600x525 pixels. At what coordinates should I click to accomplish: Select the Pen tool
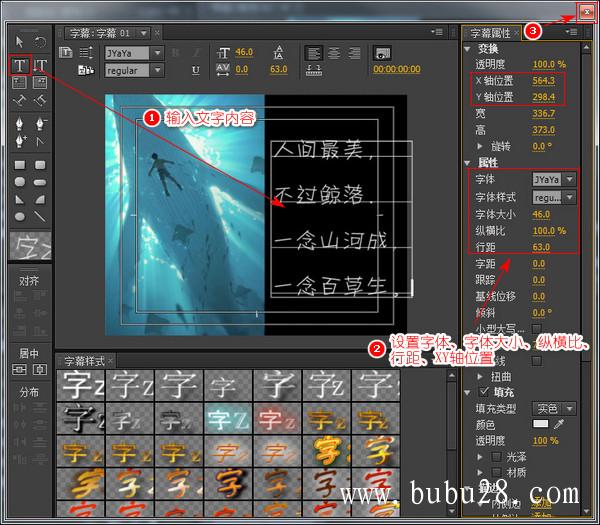[x=20, y=123]
